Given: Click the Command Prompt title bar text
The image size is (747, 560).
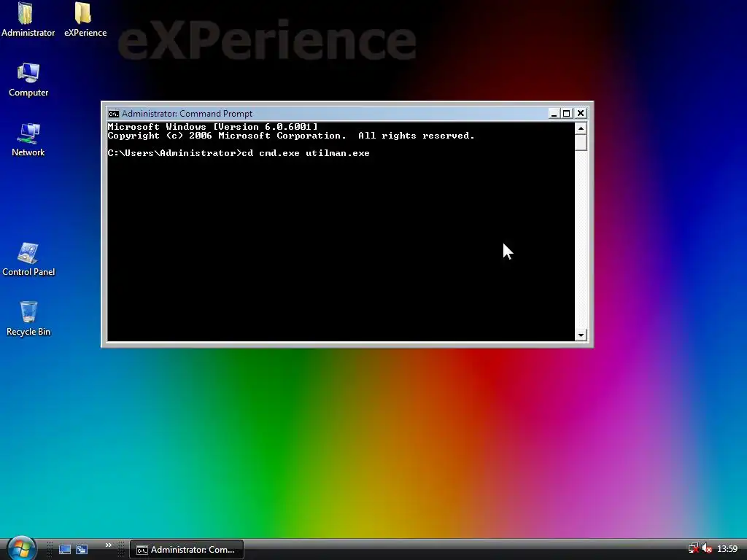Looking at the screenshot, I should (x=187, y=113).
